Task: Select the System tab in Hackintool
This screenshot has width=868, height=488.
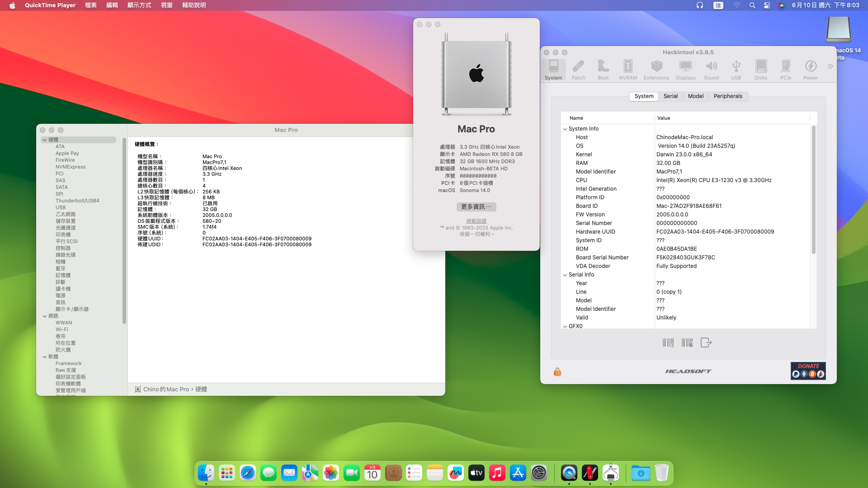Action: click(644, 96)
